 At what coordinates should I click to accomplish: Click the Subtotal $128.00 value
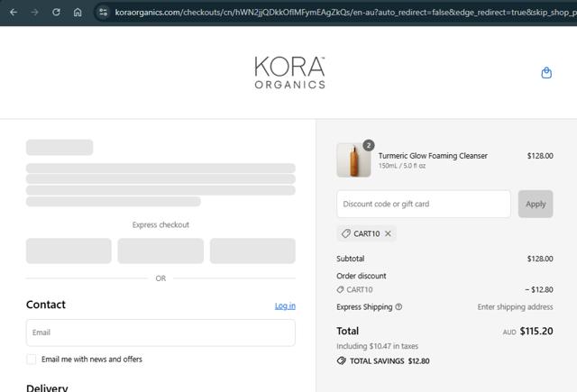click(x=540, y=259)
